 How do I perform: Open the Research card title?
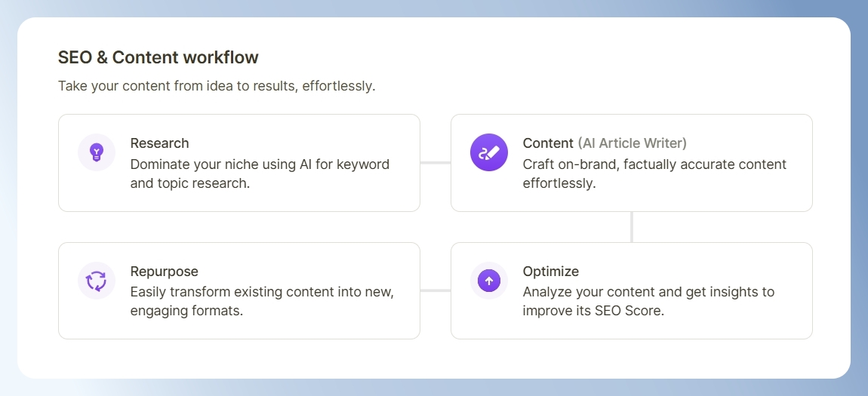click(159, 143)
